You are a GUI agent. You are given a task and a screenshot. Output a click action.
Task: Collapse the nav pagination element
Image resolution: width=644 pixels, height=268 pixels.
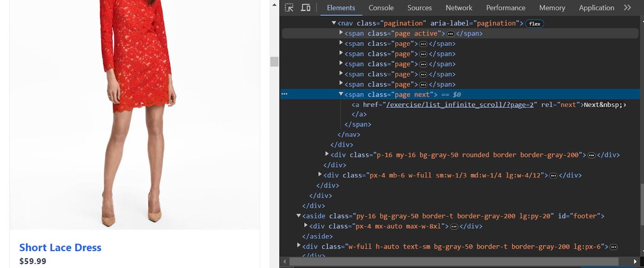(334, 23)
